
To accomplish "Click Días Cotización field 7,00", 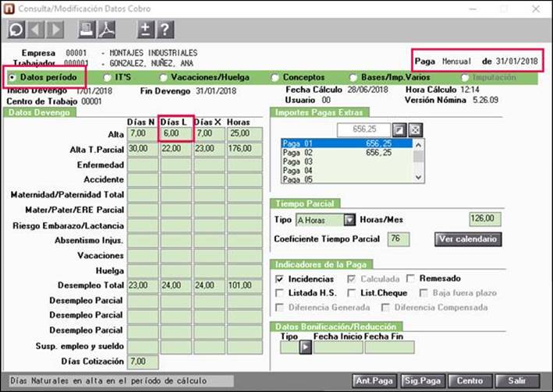I will [143, 362].
